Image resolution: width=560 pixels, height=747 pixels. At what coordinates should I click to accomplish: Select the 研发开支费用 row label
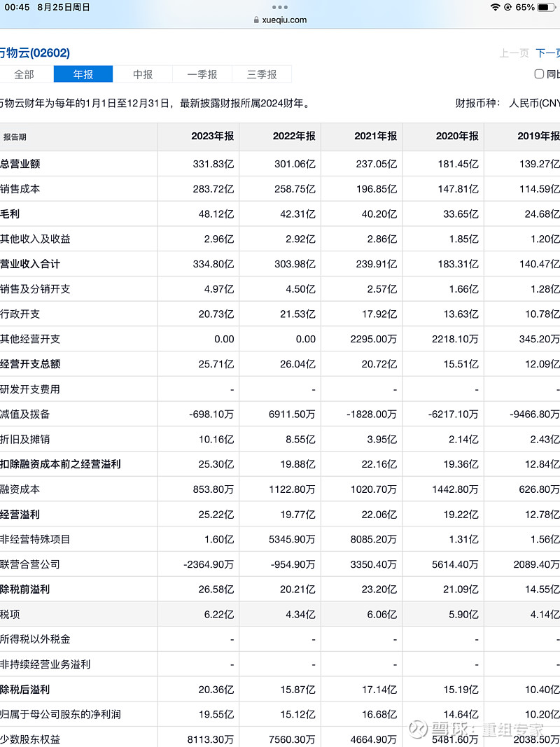[30, 389]
